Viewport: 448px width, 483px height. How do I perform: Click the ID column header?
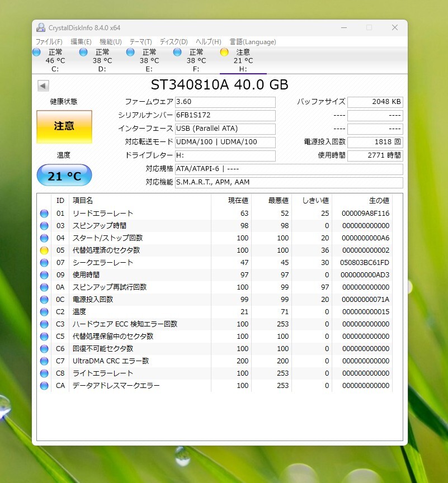(x=60, y=201)
